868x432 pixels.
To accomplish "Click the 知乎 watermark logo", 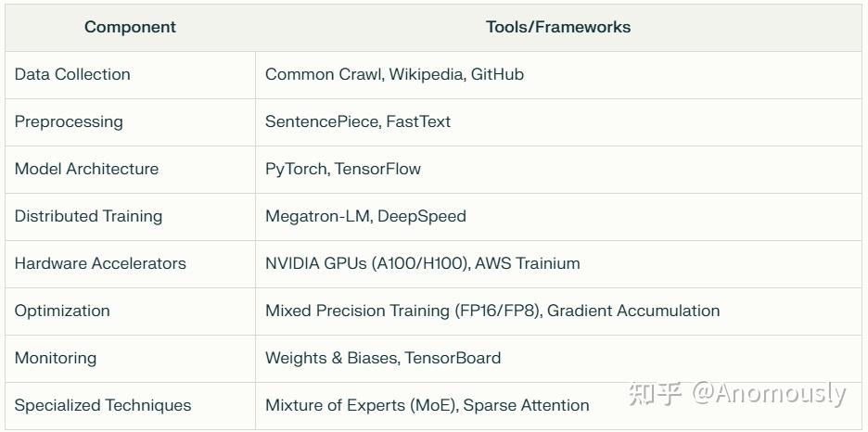I will coord(655,393).
